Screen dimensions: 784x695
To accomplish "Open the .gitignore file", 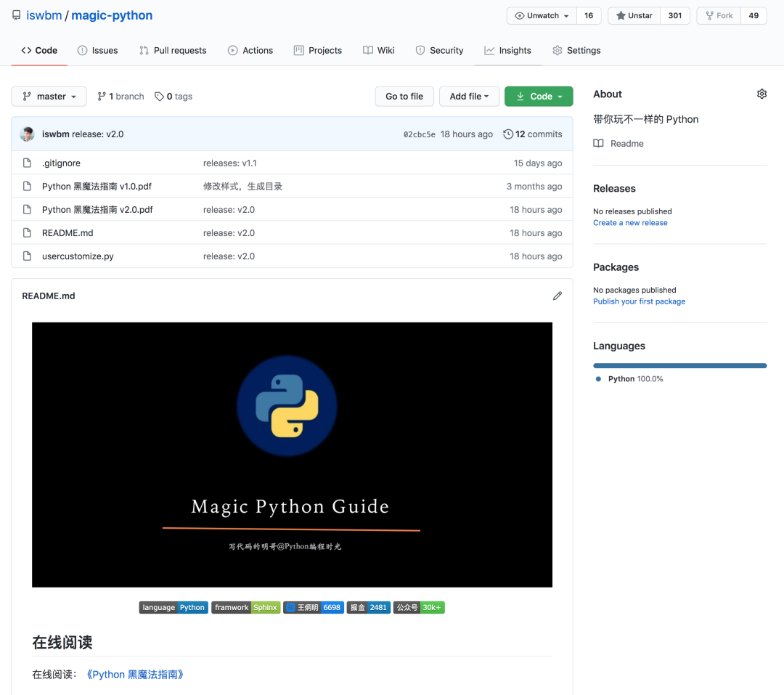I will [61, 163].
